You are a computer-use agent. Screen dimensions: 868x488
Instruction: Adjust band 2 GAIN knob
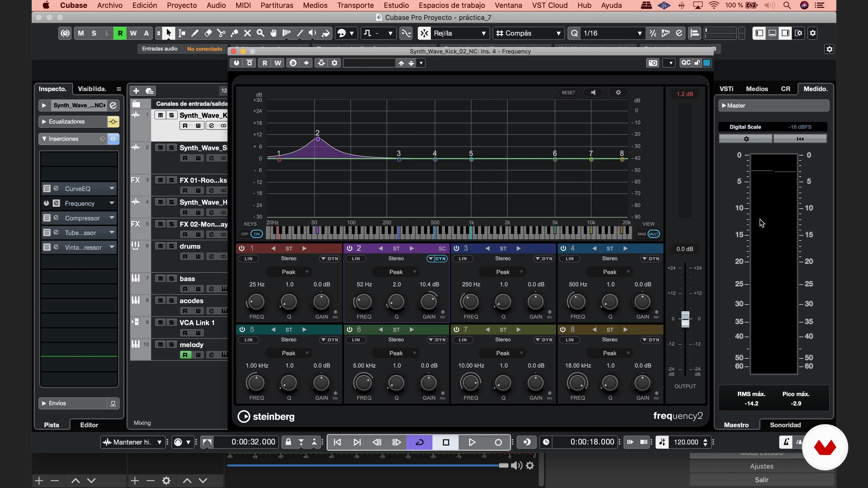click(429, 301)
